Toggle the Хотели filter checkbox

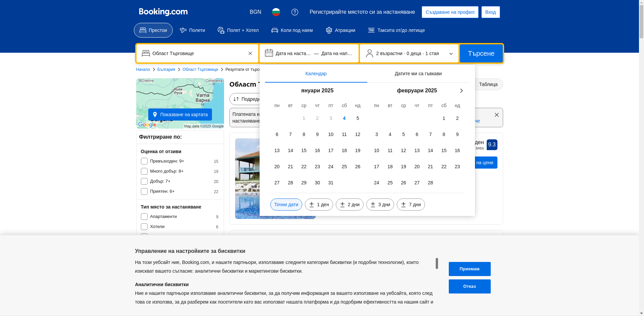[144, 227]
